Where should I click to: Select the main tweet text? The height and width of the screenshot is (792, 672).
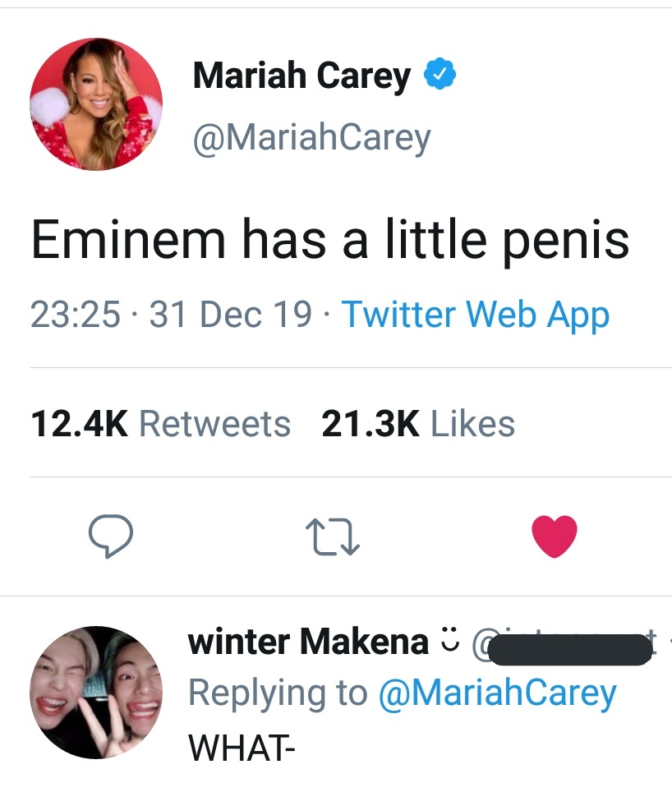330,239
